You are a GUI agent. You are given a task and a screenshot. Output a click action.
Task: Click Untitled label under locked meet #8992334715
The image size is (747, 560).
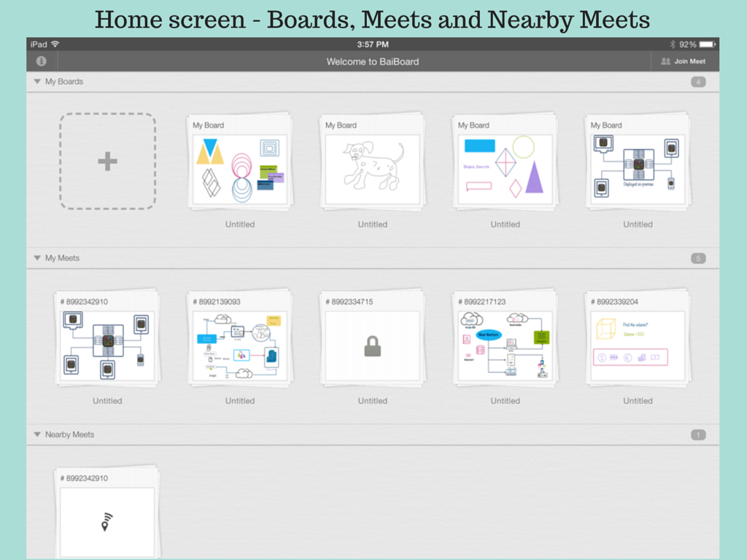[373, 401]
